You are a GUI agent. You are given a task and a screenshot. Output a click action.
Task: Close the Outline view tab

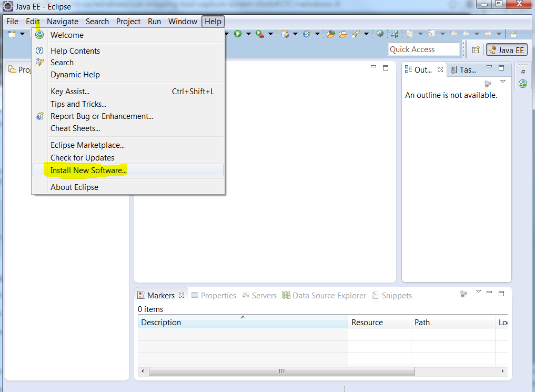tap(440, 69)
